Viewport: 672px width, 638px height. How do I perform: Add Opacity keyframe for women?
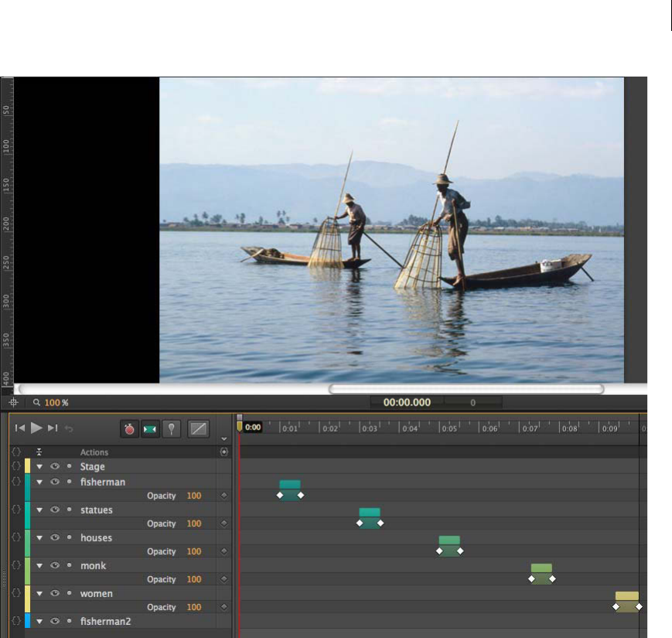(x=223, y=607)
